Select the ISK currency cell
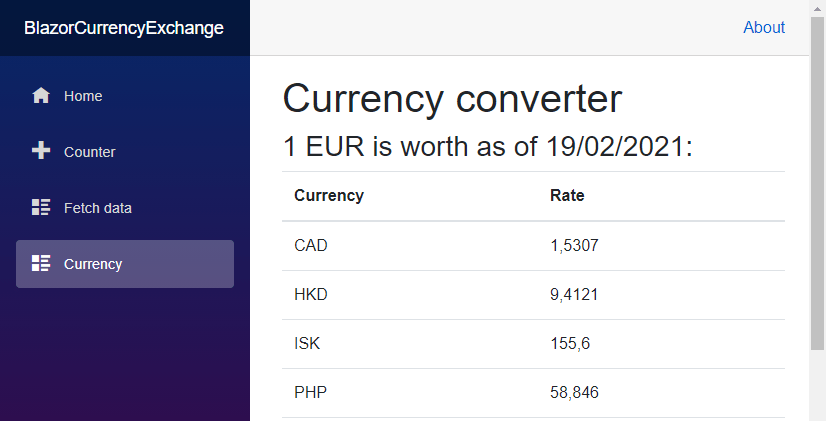This screenshot has width=826, height=421. pyautogui.click(x=308, y=343)
